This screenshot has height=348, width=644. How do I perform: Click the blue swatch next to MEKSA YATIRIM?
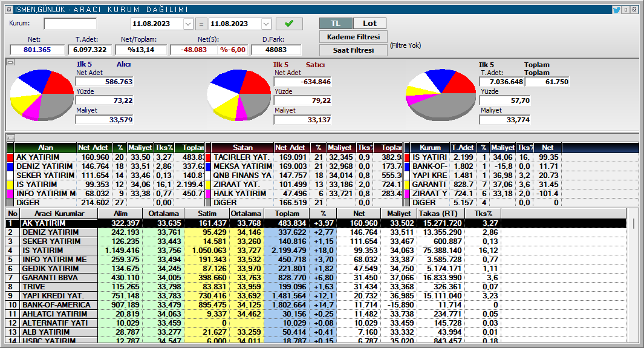point(208,166)
